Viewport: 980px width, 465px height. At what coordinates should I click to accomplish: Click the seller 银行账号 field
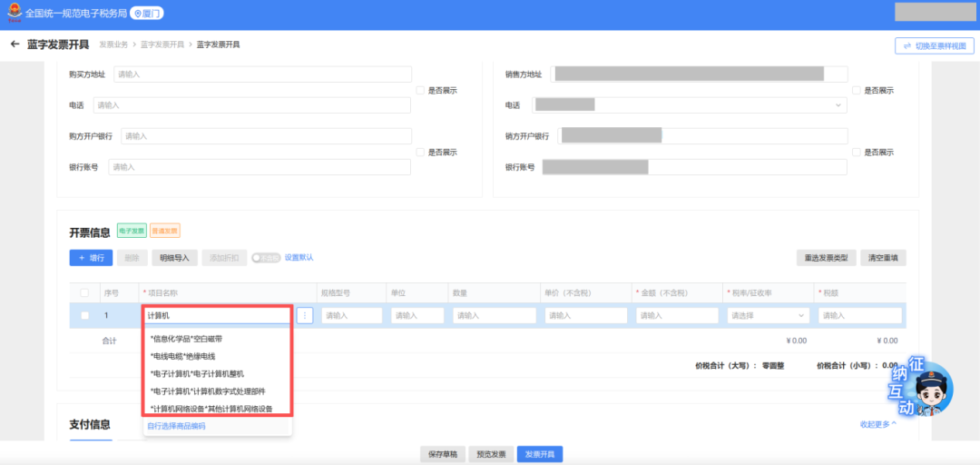tap(694, 167)
